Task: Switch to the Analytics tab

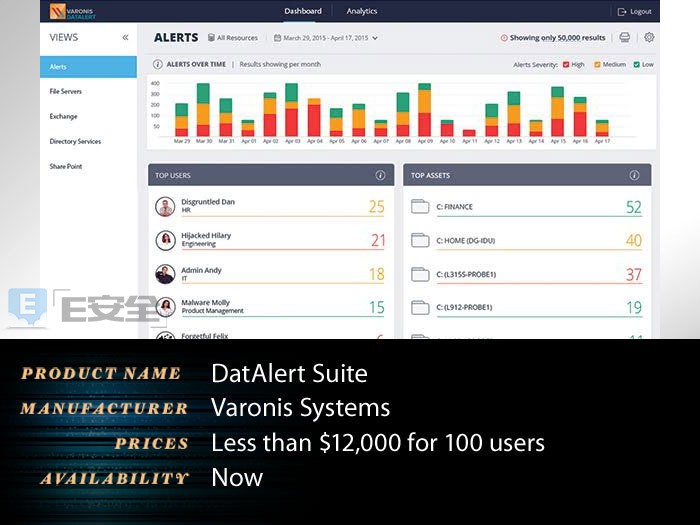Action: pos(362,12)
